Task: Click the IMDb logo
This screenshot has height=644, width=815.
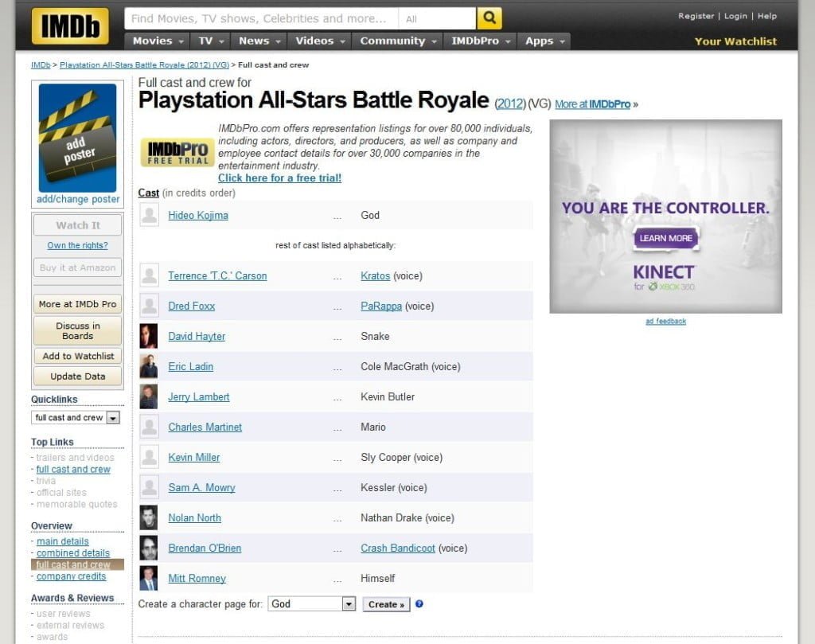Action: point(70,25)
